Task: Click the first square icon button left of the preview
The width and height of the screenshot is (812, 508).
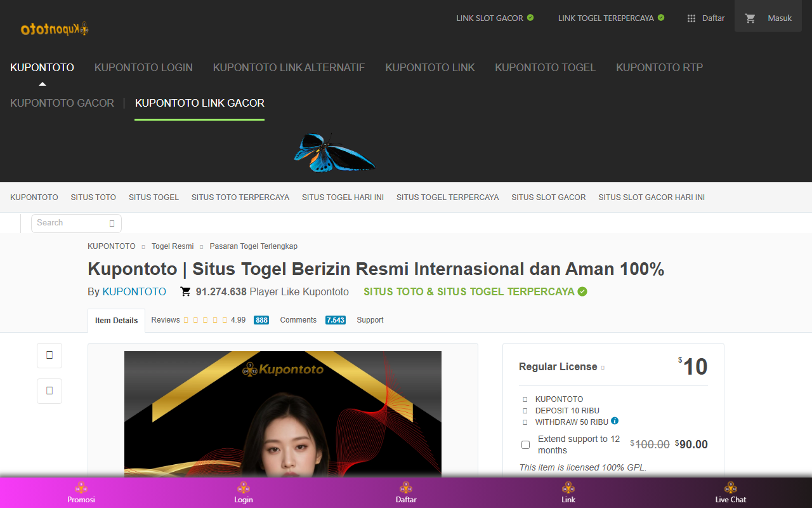Action: pyautogui.click(x=49, y=356)
